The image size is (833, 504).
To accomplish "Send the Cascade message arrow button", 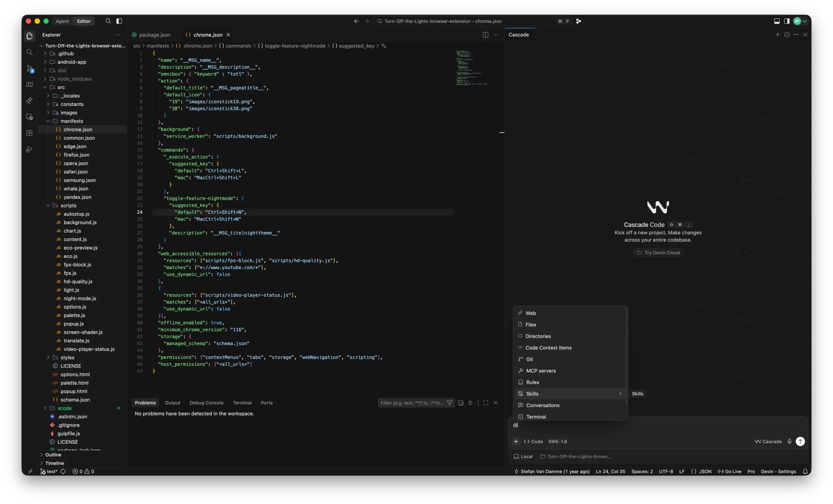I will [x=800, y=442].
